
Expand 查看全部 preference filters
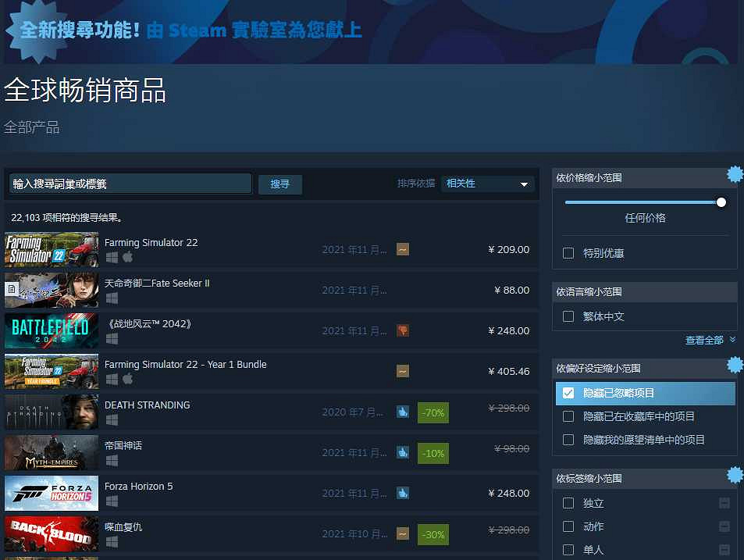pos(705,340)
